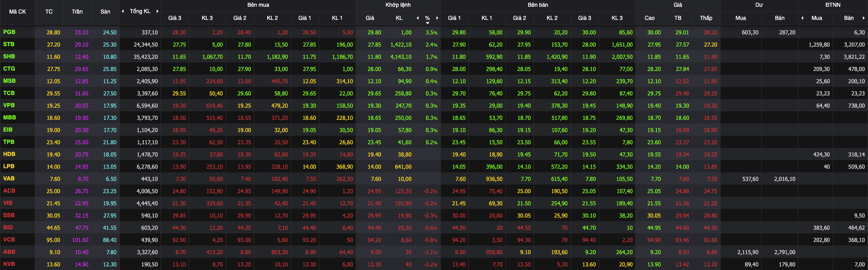Image resolution: width=868 pixels, height=270 pixels.
Task: Click SHB total volume 35,423,20
Action: pos(146,57)
